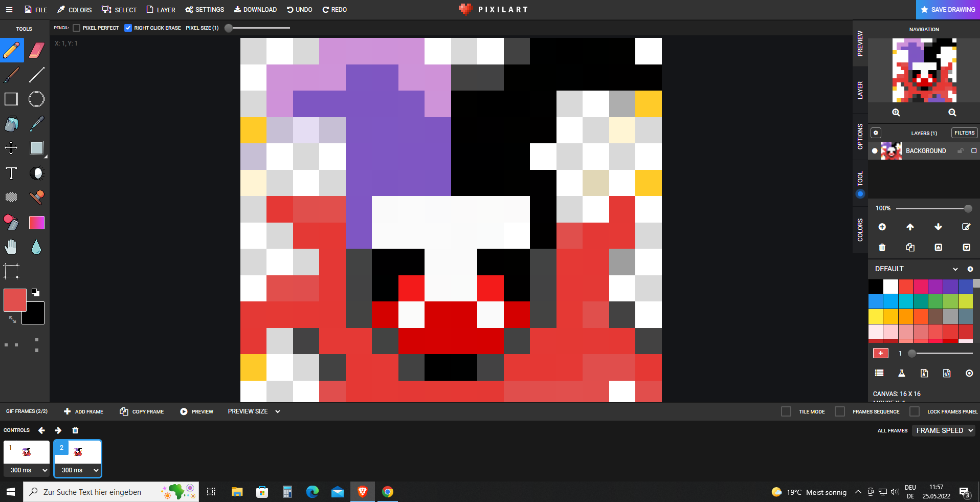Image resolution: width=980 pixels, height=502 pixels.
Task: Open frame 1 duration dropdown
Action: point(27,470)
